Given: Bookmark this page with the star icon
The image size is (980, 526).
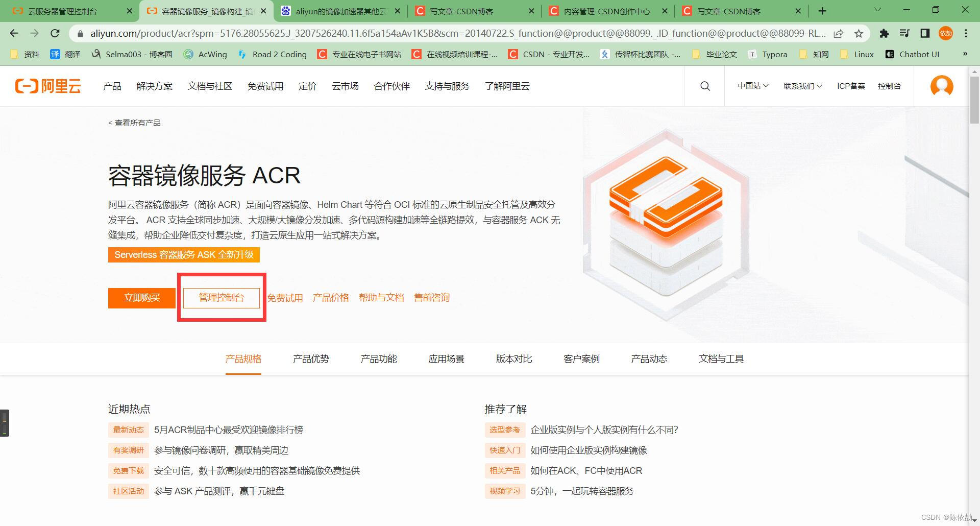Looking at the screenshot, I should pyautogui.click(x=859, y=33).
